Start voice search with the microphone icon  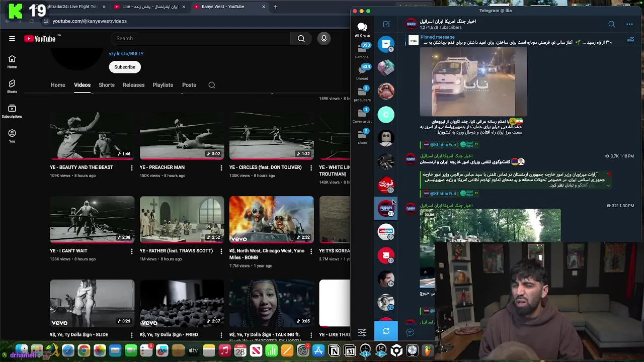(324, 38)
